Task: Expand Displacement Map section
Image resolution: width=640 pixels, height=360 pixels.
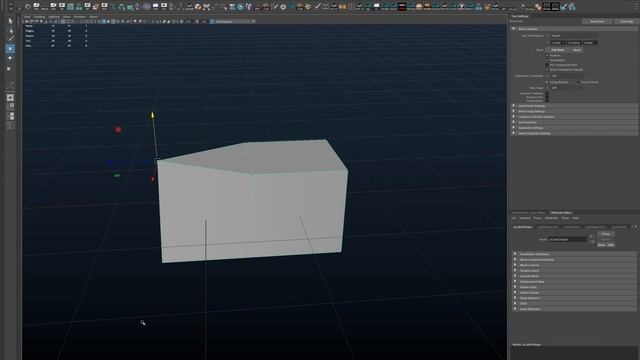Action: (x=575, y=282)
